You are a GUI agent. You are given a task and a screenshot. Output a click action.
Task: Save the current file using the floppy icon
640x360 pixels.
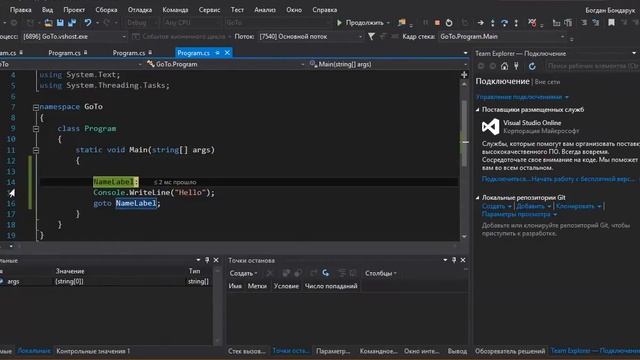[x=60, y=23]
